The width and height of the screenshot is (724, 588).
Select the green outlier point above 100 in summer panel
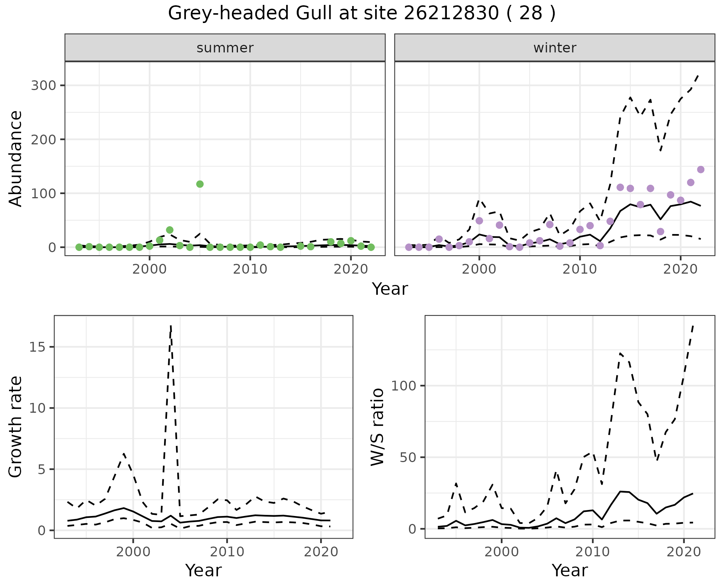click(x=200, y=184)
